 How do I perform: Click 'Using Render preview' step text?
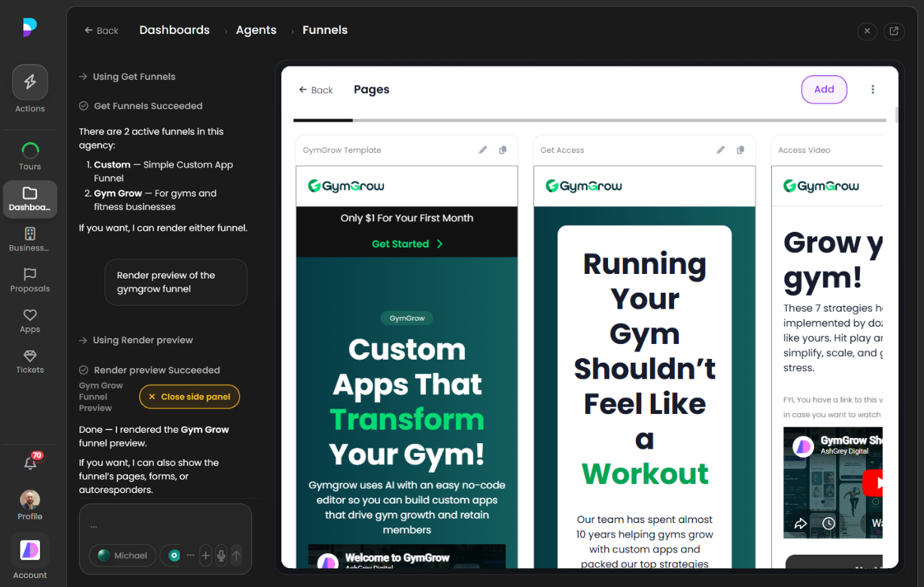pos(143,340)
